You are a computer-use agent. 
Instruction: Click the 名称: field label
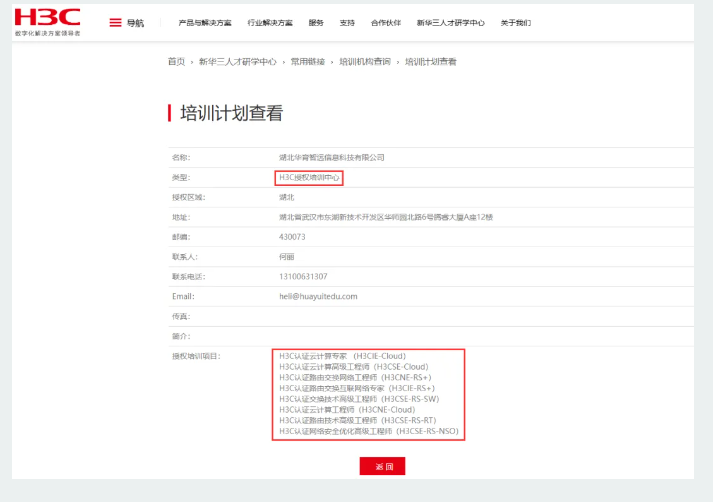pyautogui.click(x=181, y=158)
